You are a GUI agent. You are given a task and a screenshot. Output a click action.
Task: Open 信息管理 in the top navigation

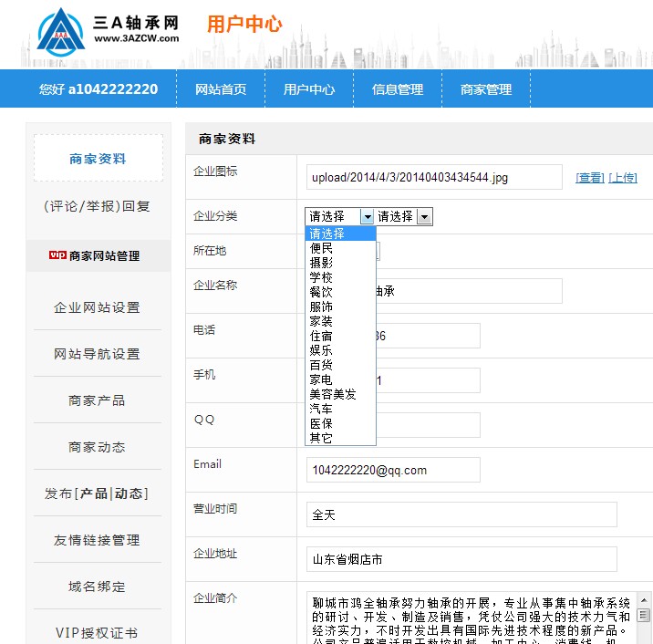(398, 89)
